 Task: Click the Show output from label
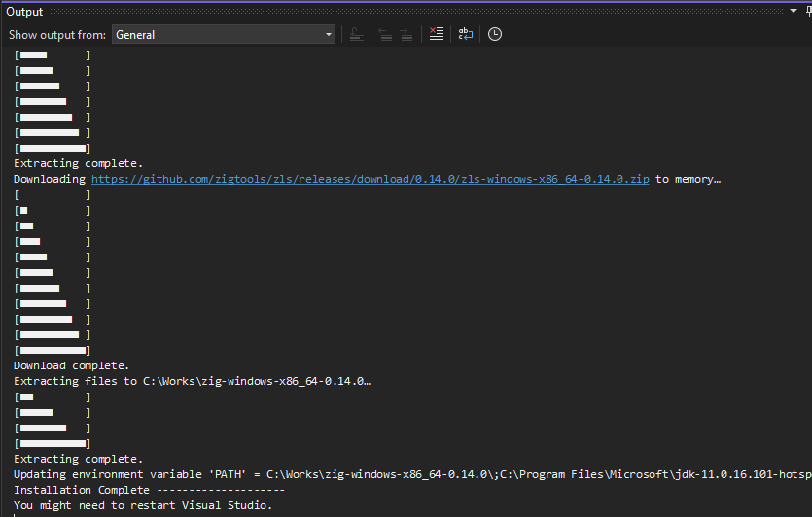coord(54,34)
